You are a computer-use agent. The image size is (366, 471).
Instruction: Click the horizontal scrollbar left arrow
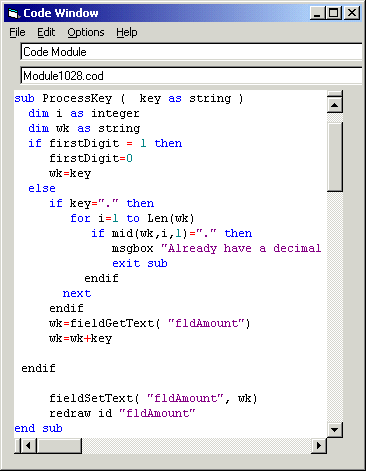click(29, 445)
